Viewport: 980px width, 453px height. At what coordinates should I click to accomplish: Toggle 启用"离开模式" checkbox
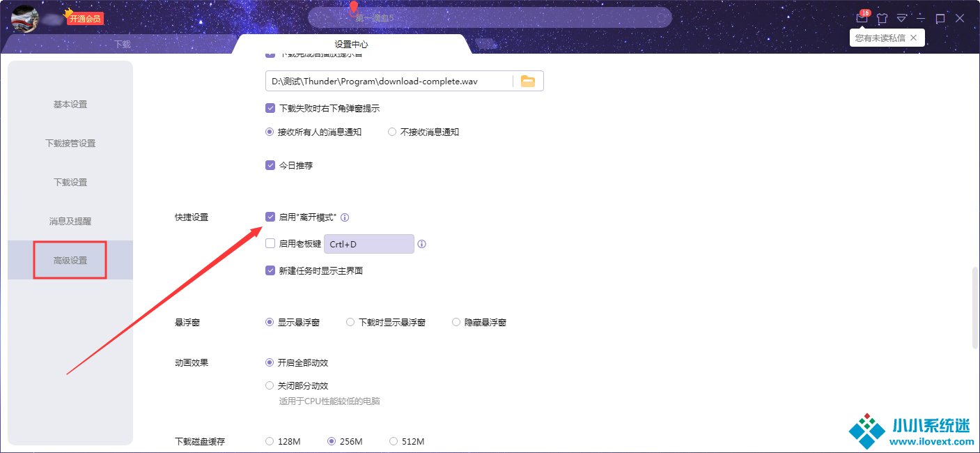(270, 217)
